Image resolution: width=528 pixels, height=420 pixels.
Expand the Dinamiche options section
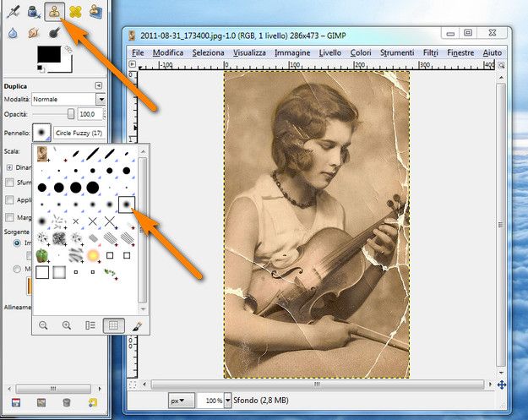[9, 167]
